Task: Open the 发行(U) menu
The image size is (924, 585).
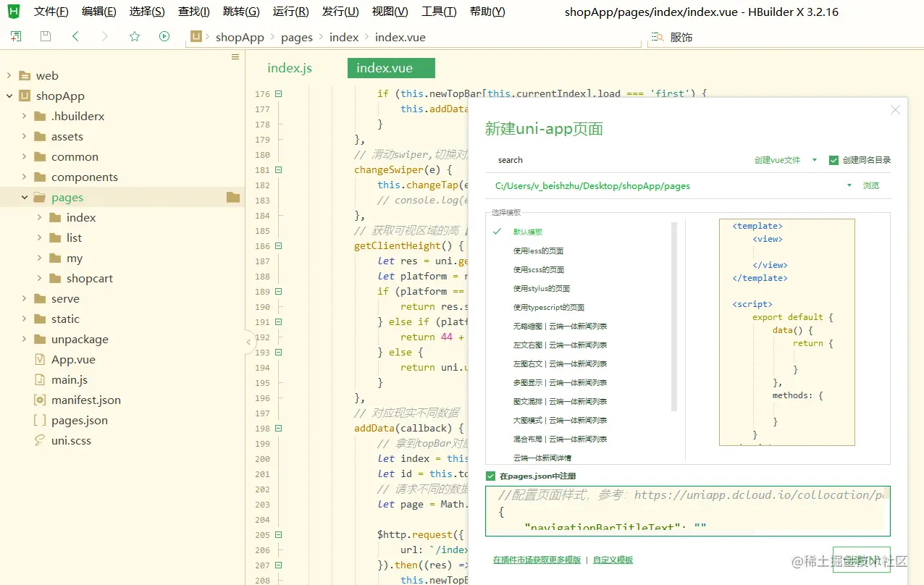Action: pos(340,12)
